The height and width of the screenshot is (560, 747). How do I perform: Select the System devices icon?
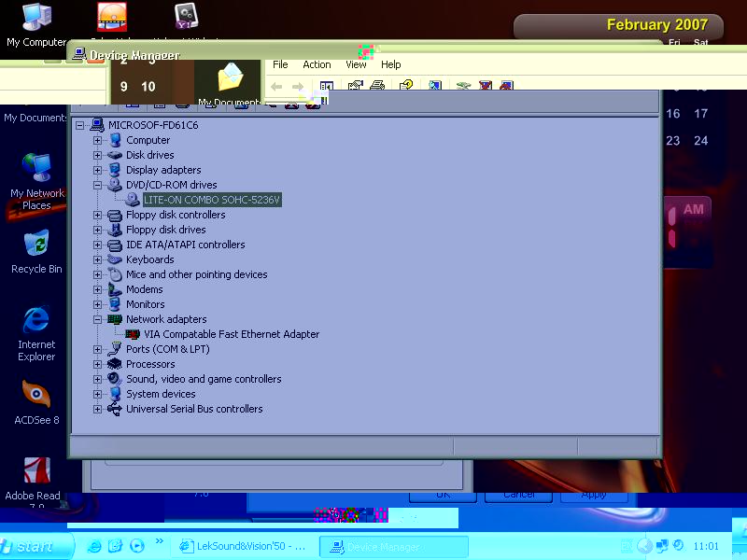click(x=114, y=394)
